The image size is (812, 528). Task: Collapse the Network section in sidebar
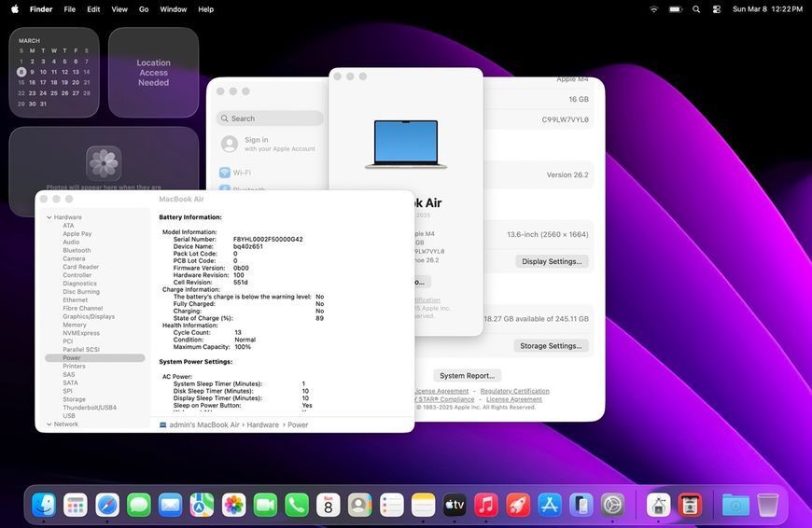pyautogui.click(x=49, y=424)
